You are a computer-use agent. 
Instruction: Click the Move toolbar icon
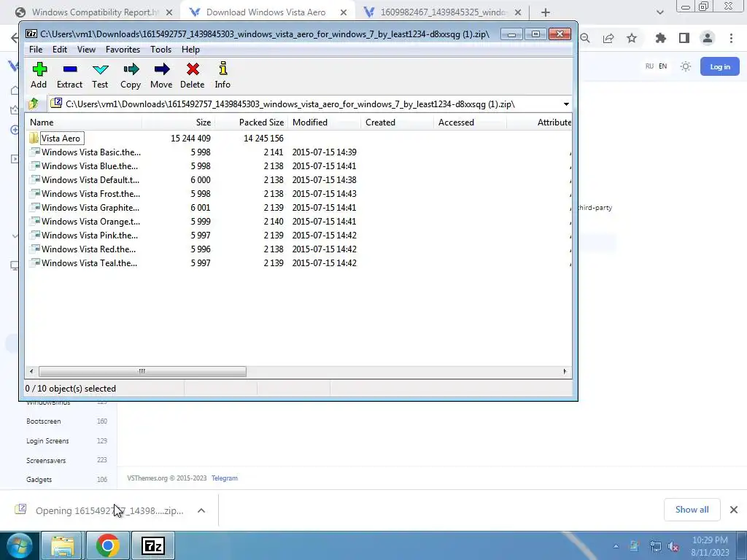161,75
